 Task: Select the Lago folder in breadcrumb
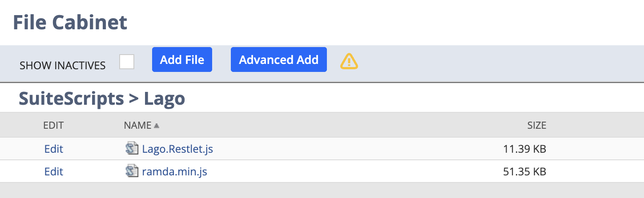165,99
